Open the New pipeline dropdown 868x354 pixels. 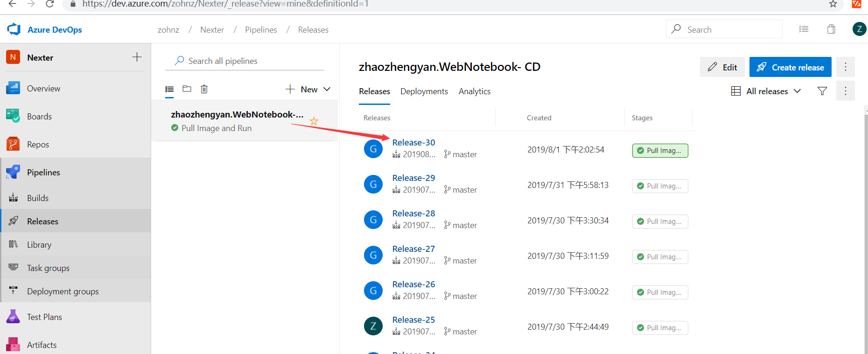(x=308, y=90)
